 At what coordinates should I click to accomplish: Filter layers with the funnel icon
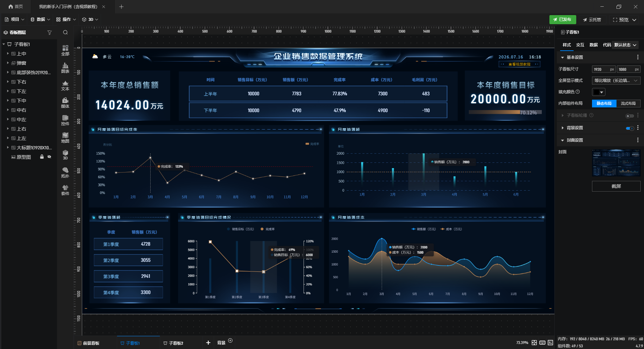click(x=50, y=33)
